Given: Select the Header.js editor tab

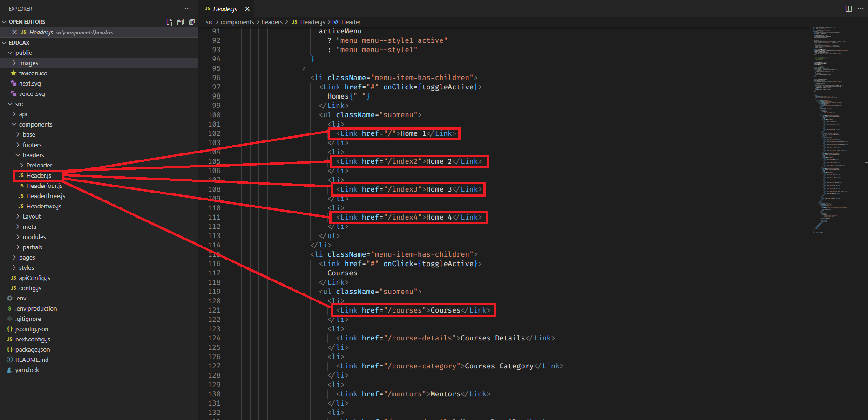Looking at the screenshot, I should click(225, 9).
